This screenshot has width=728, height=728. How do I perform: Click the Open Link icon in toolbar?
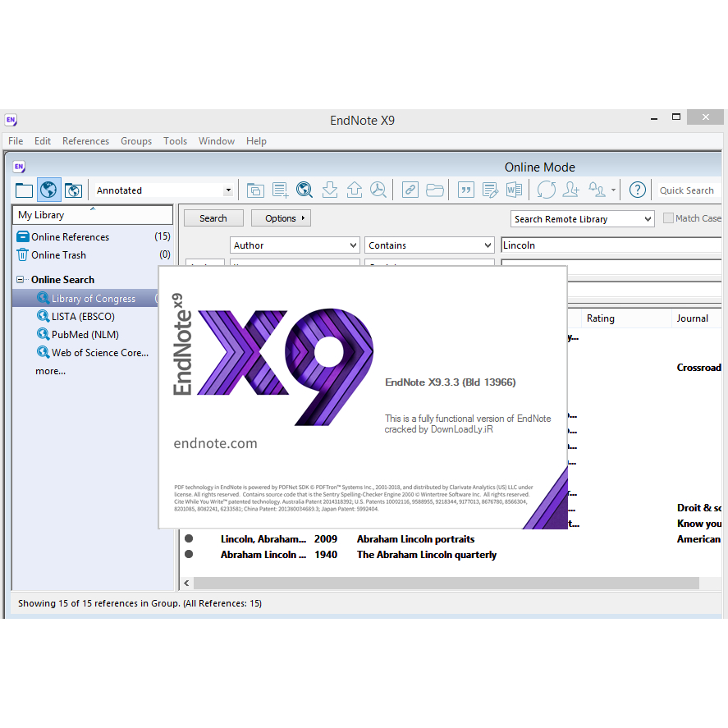(x=410, y=190)
